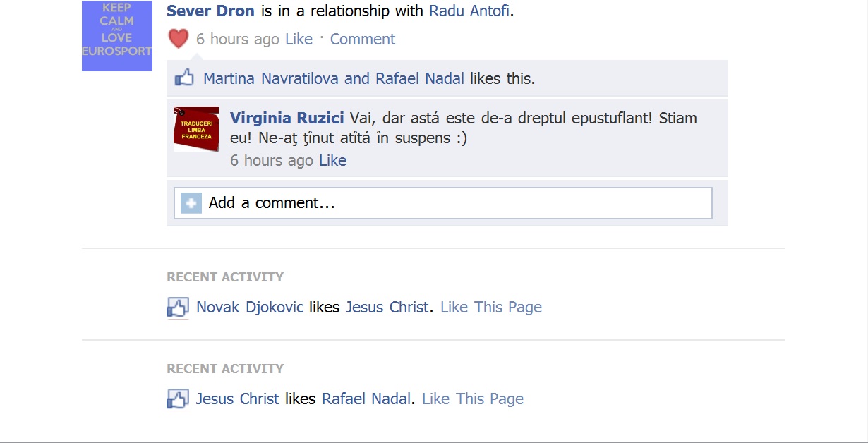The width and height of the screenshot is (868, 443).
Task: Click the plus icon in comment box
Action: [x=191, y=203]
